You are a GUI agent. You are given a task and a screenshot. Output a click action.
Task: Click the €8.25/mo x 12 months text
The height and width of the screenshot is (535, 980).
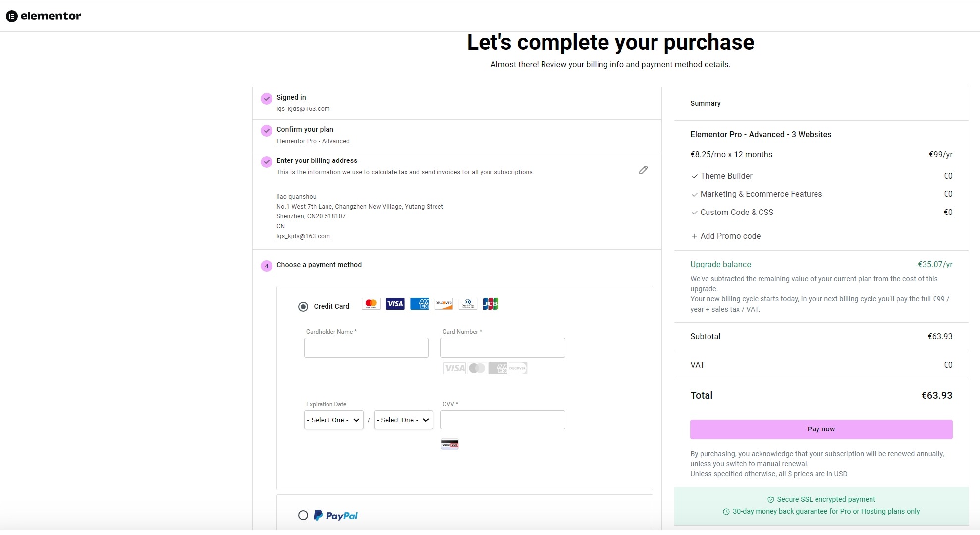[x=731, y=155]
